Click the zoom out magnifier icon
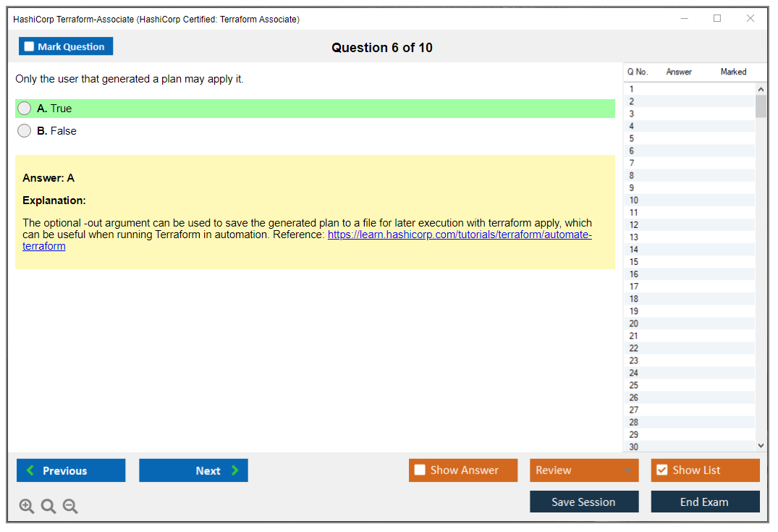The width and height of the screenshot is (778, 532). pyautogui.click(x=70, y=507)
